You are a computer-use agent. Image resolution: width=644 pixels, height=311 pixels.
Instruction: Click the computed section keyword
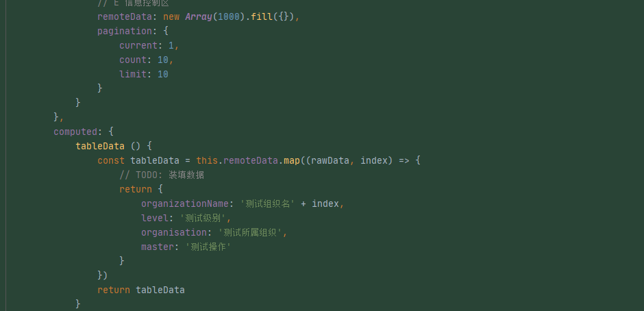click(75, 131)
